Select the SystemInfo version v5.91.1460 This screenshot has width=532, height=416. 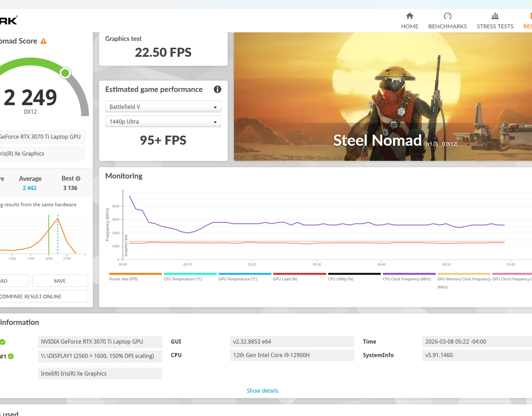pyautogui.click(x=477, y=355)
